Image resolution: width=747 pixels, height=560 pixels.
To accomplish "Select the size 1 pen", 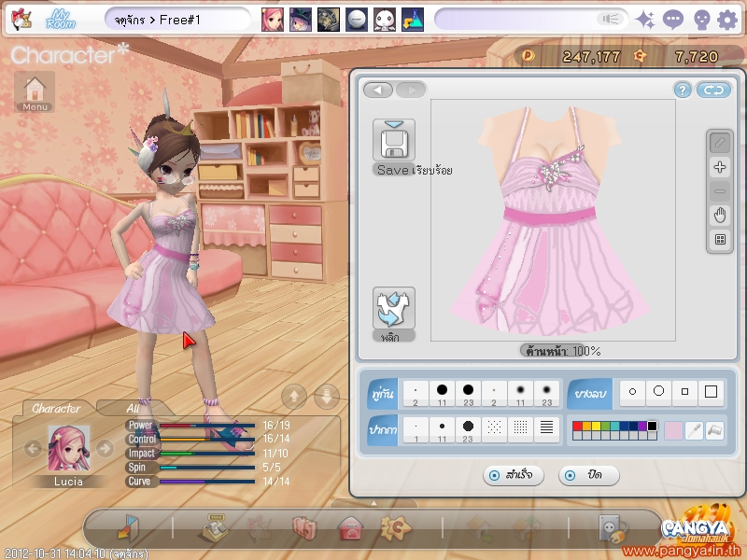I will 416,430.
